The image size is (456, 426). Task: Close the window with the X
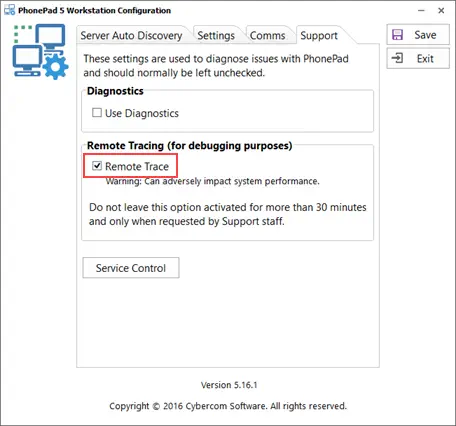441,10
